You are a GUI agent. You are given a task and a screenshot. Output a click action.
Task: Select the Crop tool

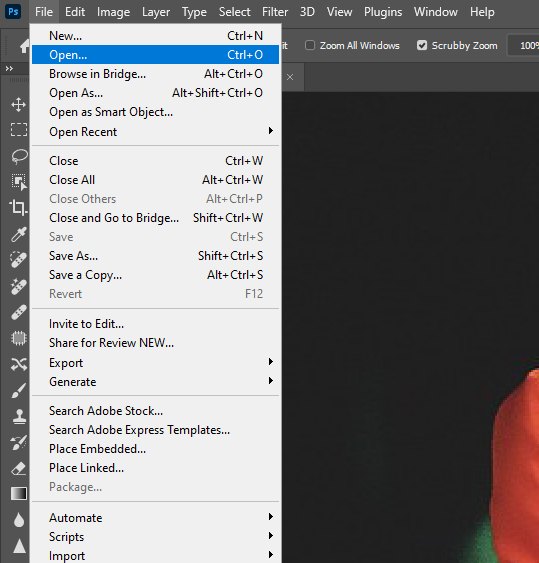click(x=18, y=208)
